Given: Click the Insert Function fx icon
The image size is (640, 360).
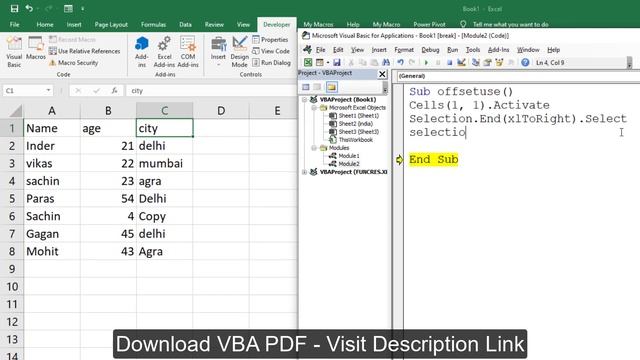Looking at the screenshot, I should click(x=115, y=91).
